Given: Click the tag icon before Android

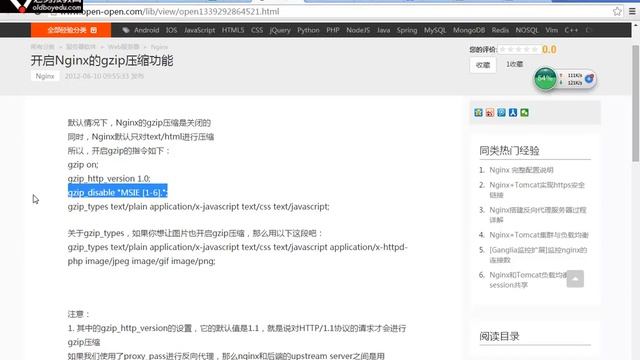Looking at the screenshot, I should coord(126,30).
